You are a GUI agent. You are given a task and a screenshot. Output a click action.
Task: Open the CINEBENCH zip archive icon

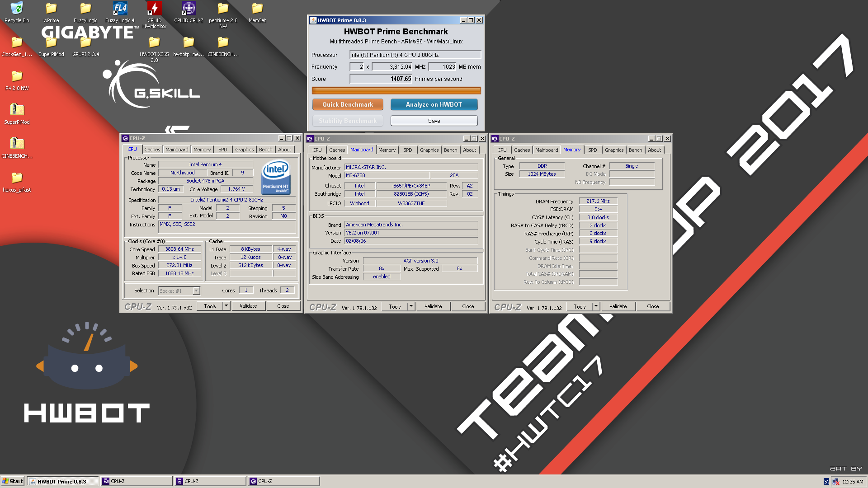pos(17,148)
